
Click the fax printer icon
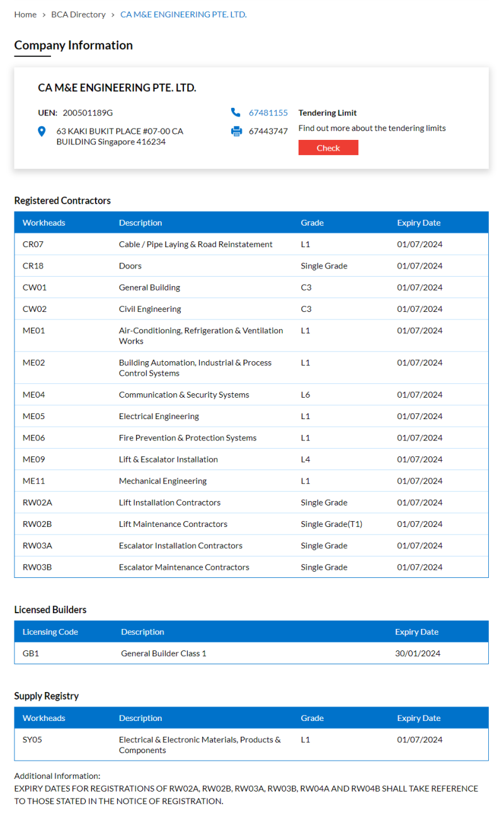click(x=236, y=131)
